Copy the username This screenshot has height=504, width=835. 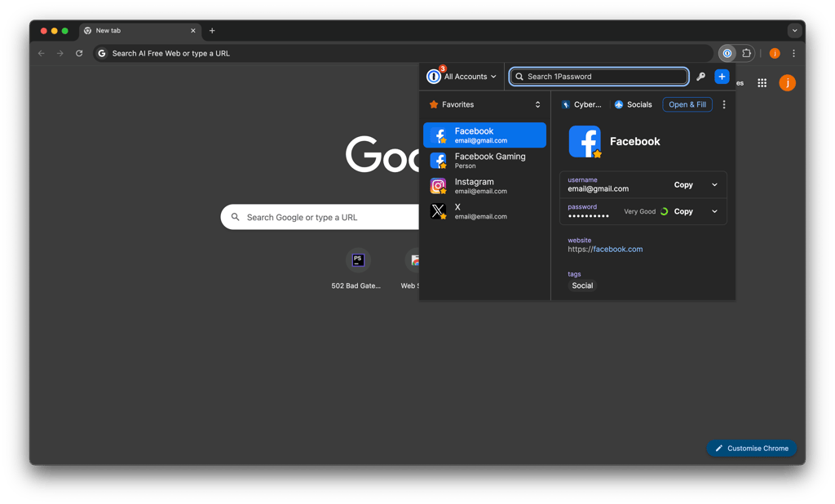click(x=683, y=185)
